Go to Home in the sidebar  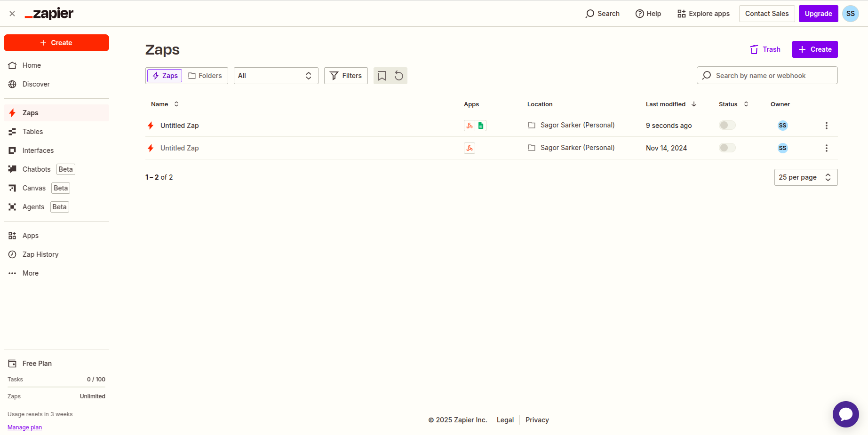tap(56, 65)
